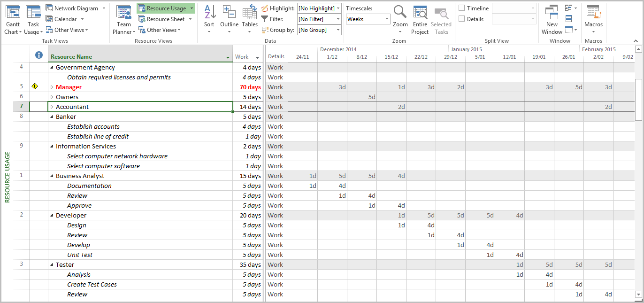Viewport: 644px width, 303px height.
Task: Select the 'Unit Test' assignment
Action: [80, 255]
